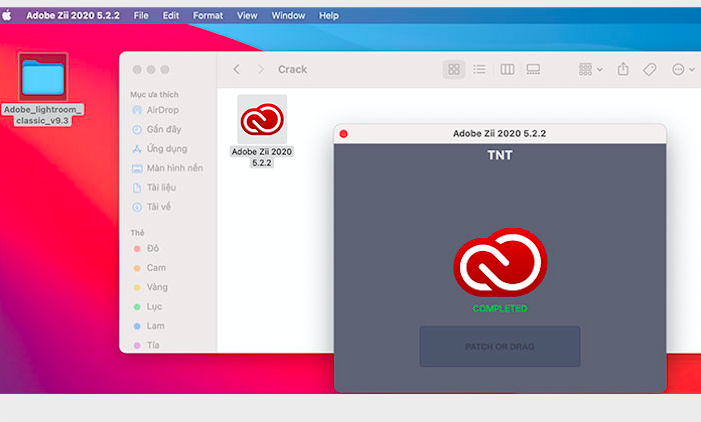This screenshot has width=701, height=422.
Task: Select the Lục green tag
Action: pos(148,307)
